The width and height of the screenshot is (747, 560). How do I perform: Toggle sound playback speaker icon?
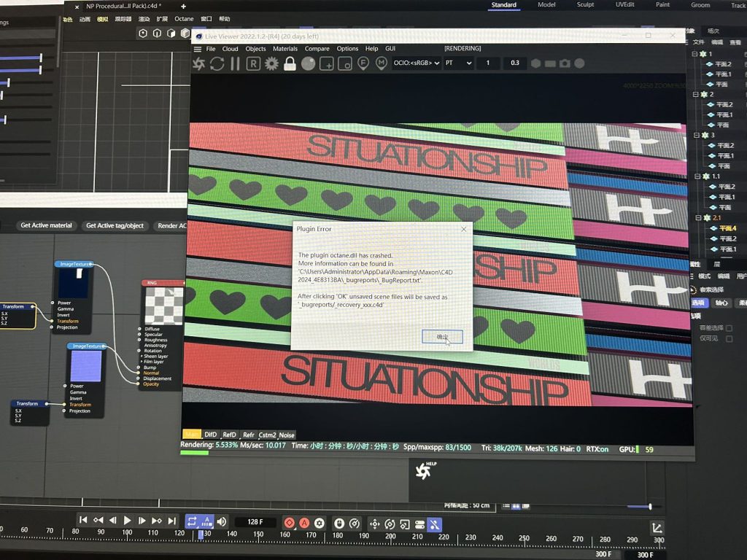(x=222, y=522)
